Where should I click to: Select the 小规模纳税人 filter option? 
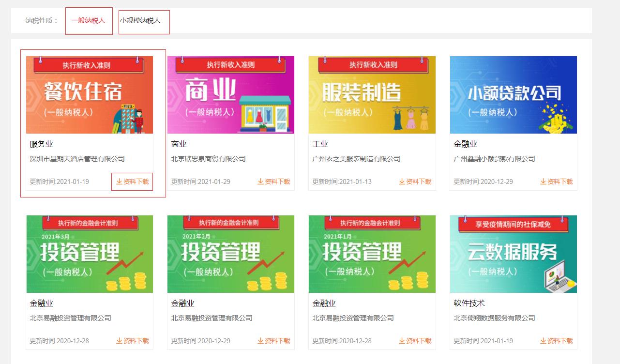pyautogui.click(x=144, y=21)
